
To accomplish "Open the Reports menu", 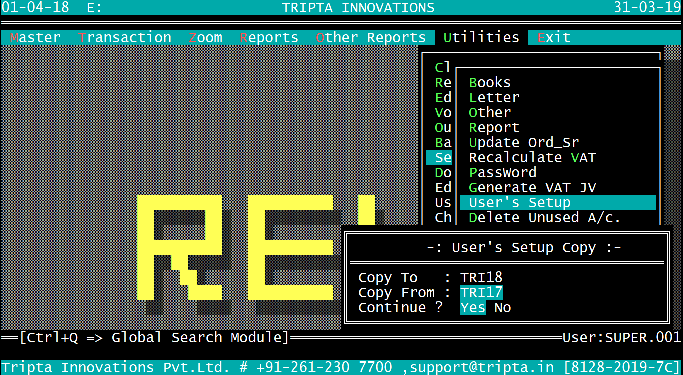I will 269,37.
